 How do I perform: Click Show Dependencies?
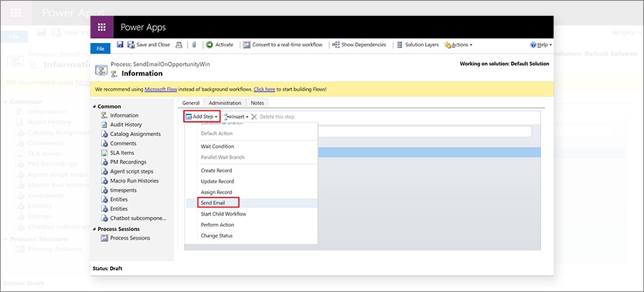[x=359, y=45]
